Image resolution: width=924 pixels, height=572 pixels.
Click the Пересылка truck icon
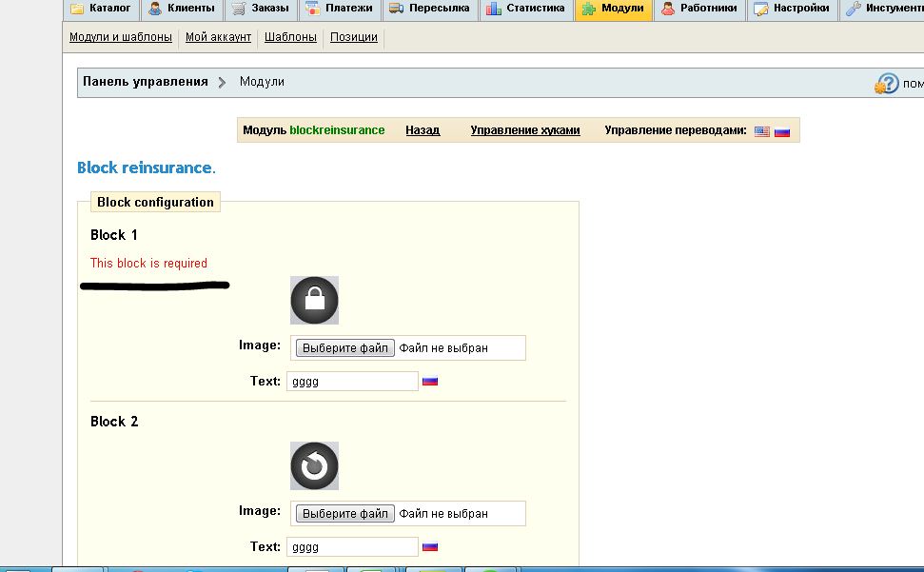pyautogui.click(x=396, y=9)
